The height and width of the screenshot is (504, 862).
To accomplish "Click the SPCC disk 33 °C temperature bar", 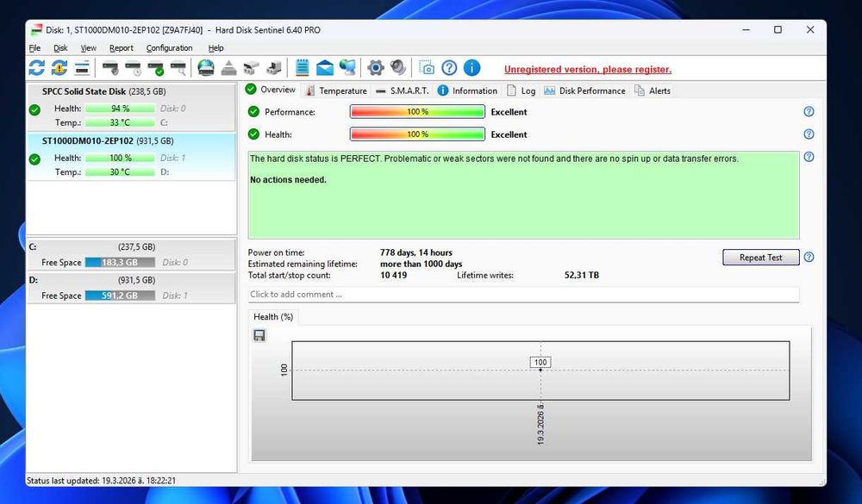I will (120, 122).
